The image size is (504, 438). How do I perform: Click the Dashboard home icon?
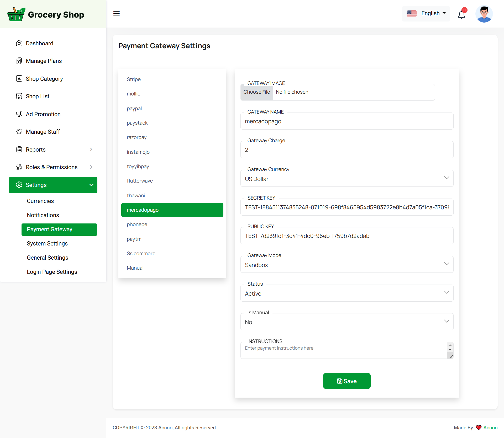tap(19, 43)
